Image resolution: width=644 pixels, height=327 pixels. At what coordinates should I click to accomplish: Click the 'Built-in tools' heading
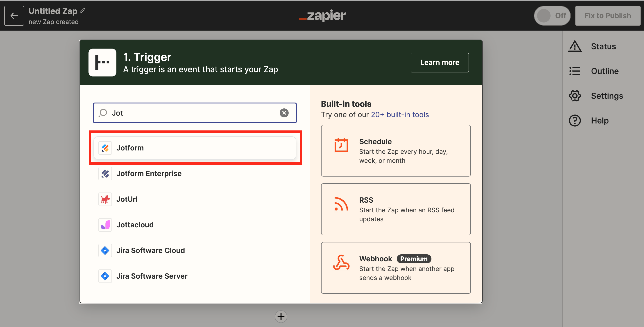click(x=346, y=104)
